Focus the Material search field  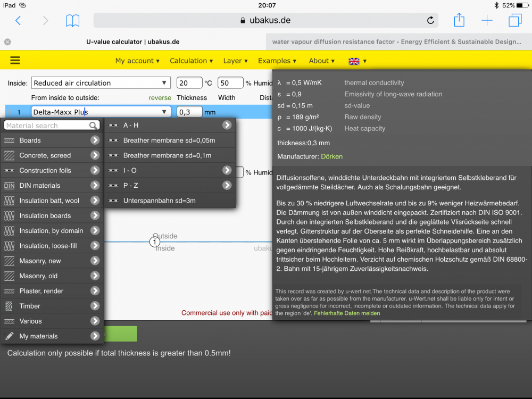[x=52, y=126]
